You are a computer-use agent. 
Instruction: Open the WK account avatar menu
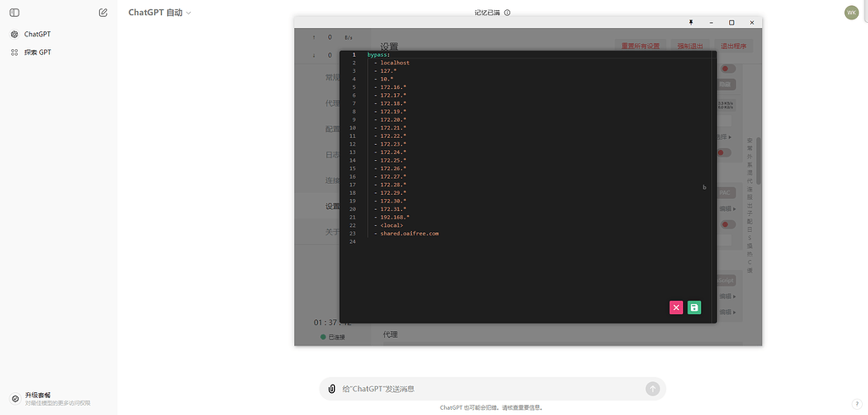tap(851, 13)
